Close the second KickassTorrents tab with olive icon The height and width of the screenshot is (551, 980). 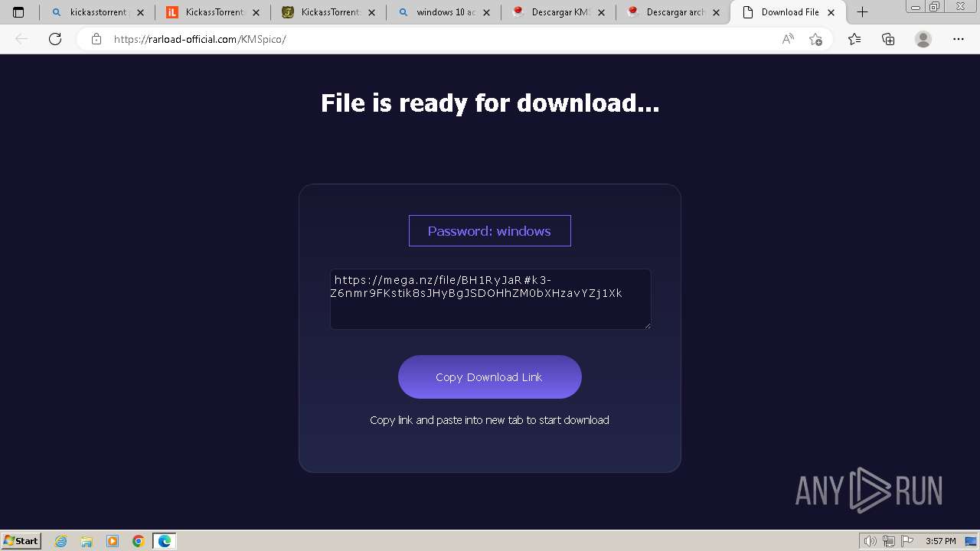pos(371,12)
